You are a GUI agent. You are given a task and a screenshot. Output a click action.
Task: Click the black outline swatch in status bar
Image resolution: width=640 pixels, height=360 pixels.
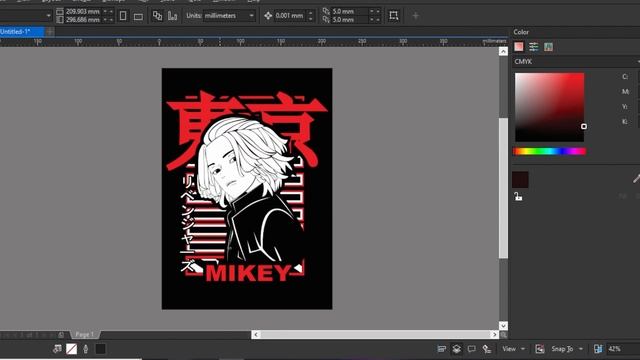tap(100, 349)
